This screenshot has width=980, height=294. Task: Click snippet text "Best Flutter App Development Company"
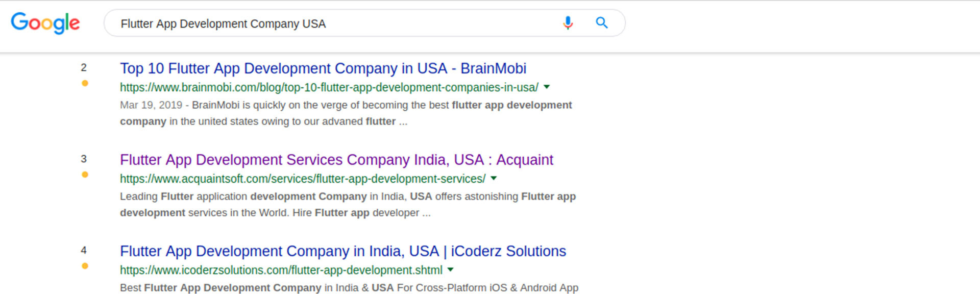220,288
